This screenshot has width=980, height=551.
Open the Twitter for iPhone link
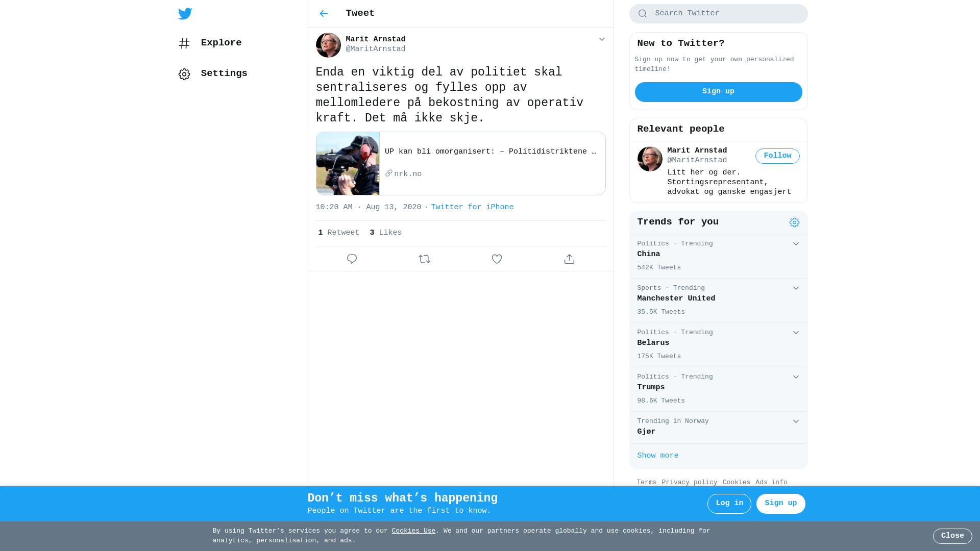coord(472,208)
